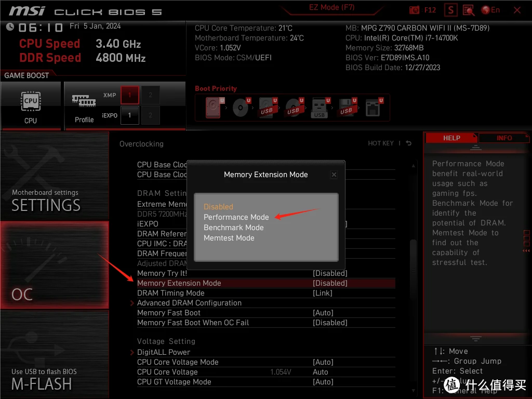Open the OC section in sidebar
This screenshot has height=399, width=532.
[55, 265]
